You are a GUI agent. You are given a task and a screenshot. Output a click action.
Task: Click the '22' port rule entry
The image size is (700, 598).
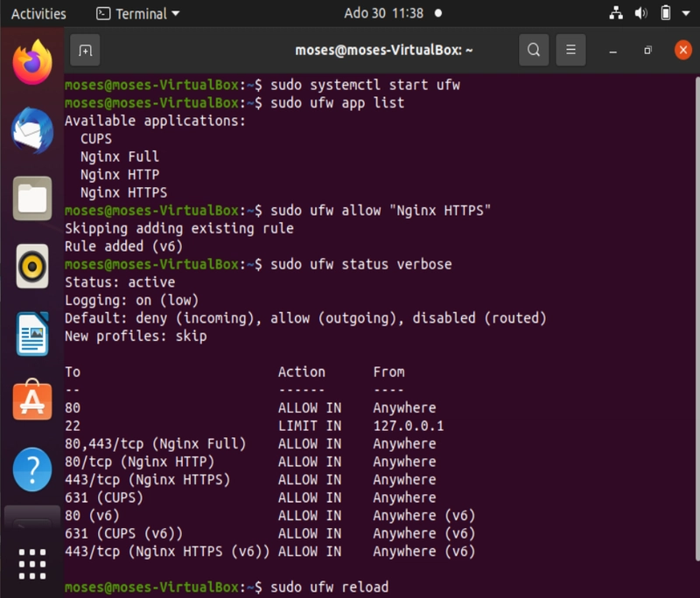click(73, 426)
